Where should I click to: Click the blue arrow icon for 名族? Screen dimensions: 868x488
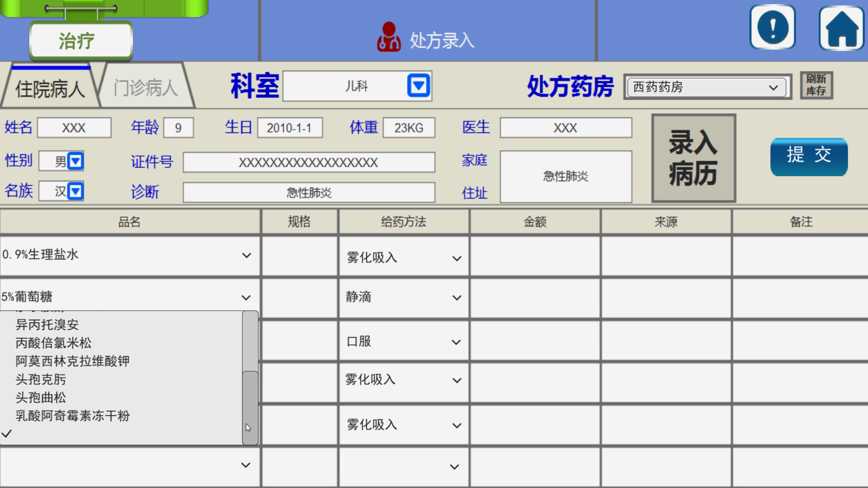(x=76, y=191)
